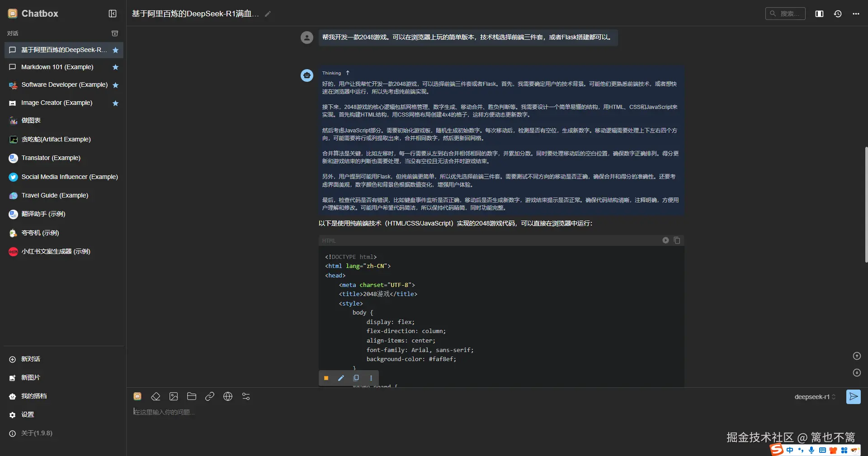Open the conversation history clock icon
The height and width of the screenshot is (456, 868).
[838, 14]
